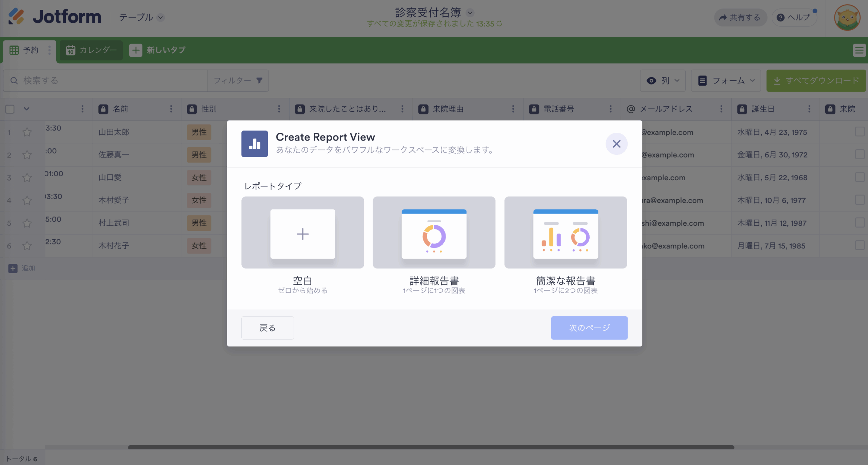Tick the select-all rows checkbox
The width and height of the screenshot is (868, 465).
pyautogui.click(x=10, y=109)
